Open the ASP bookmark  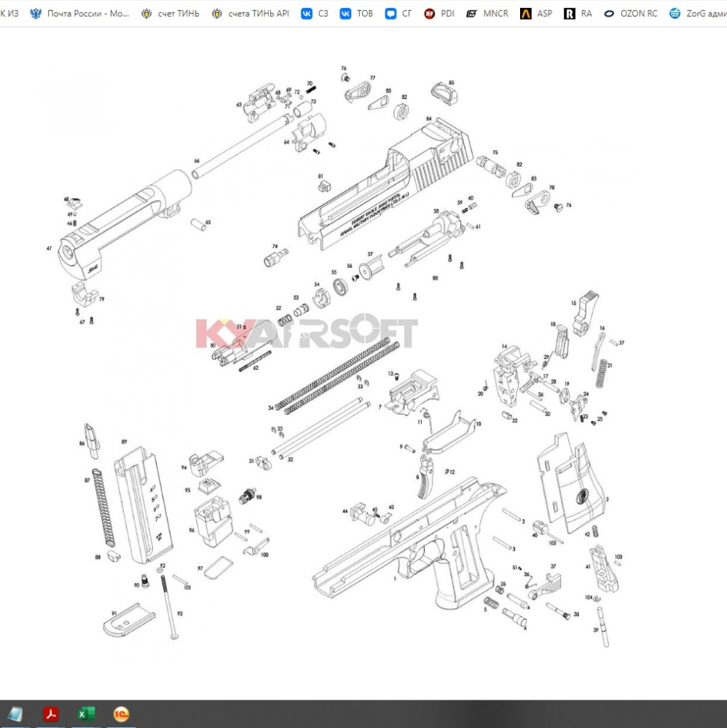[x=536, y=13]
